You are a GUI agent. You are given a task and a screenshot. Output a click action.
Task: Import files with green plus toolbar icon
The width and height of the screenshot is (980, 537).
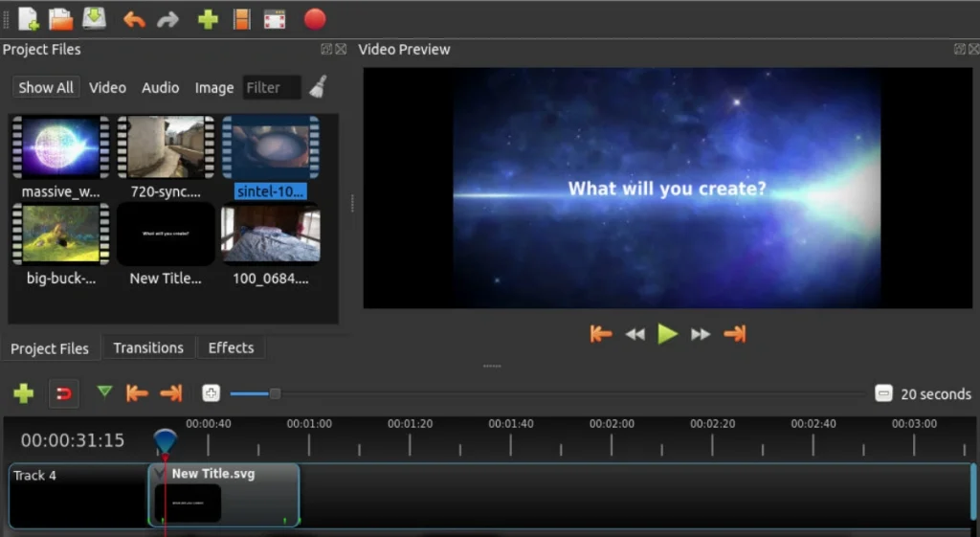208,19
